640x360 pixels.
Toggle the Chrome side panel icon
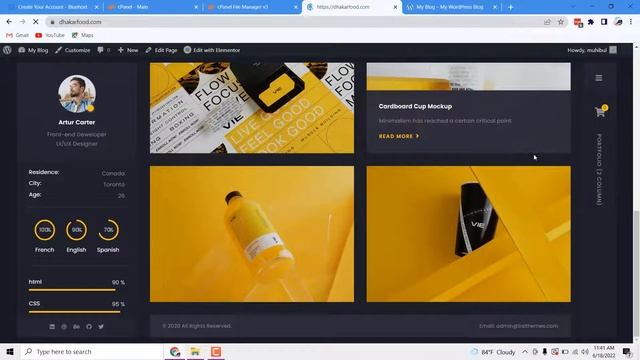(x=604, y=22)
